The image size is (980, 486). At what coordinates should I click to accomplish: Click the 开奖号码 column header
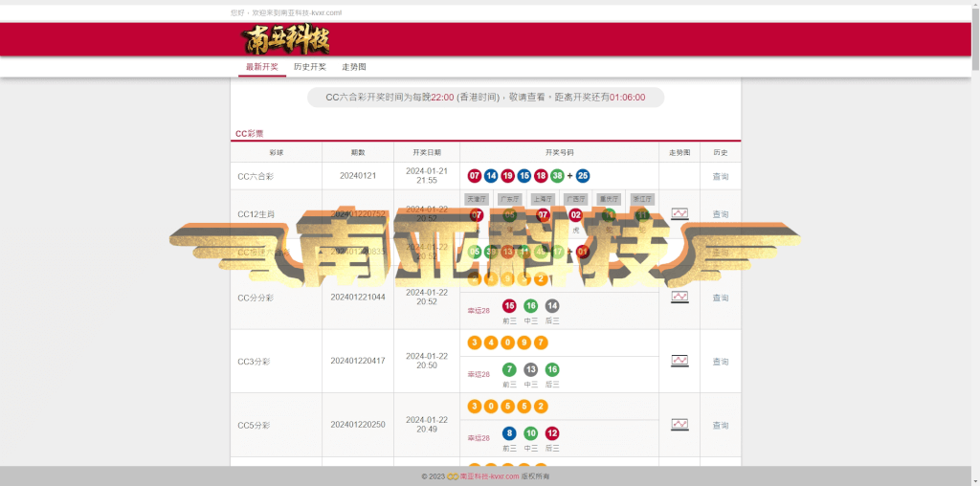coord(559,152)
